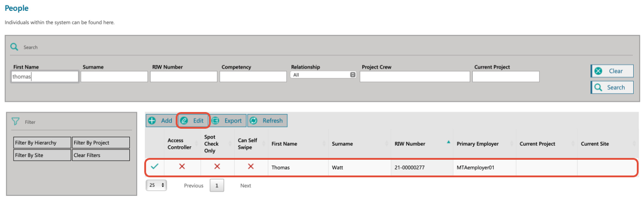Click the Surname search field
The height and width of the screenshot is (198, 644).
point(114,77)
